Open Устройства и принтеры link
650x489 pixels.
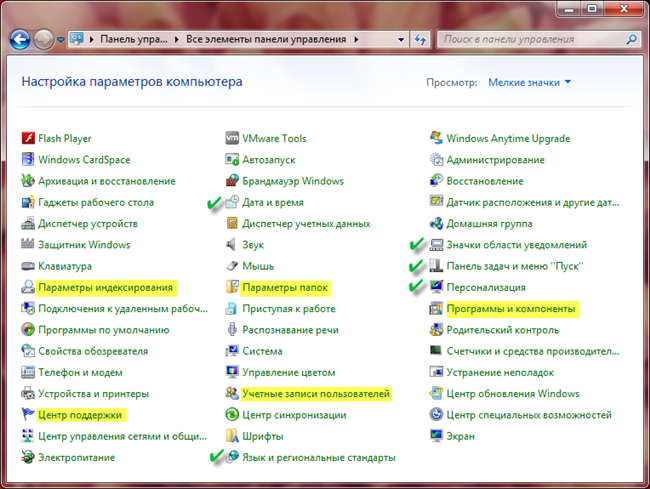coord(93,394)
